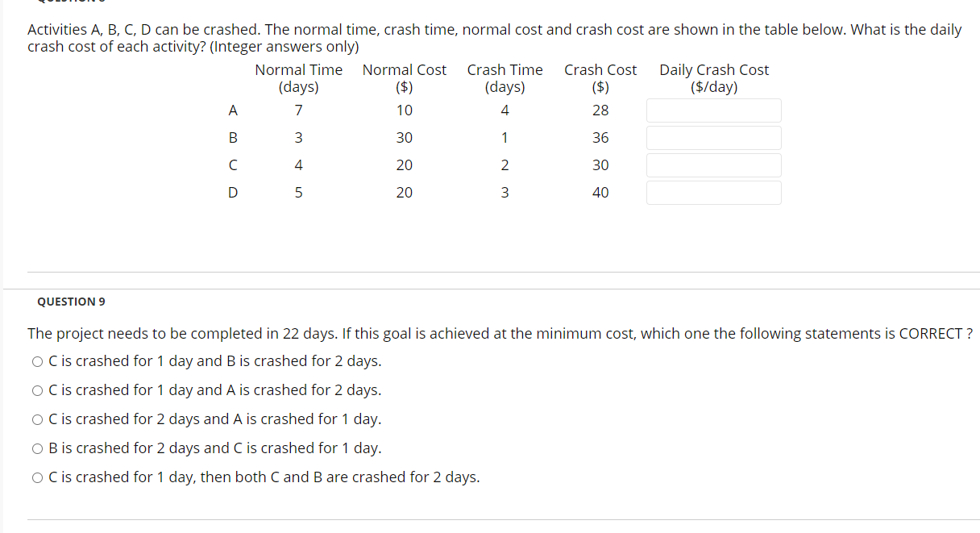980x533 pixels.
Task: Select the last answer option in Question 9
Action: click(x=37, y=477)
